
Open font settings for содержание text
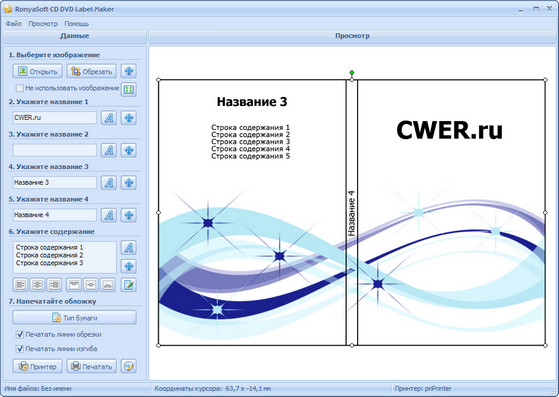coord(129,247)
